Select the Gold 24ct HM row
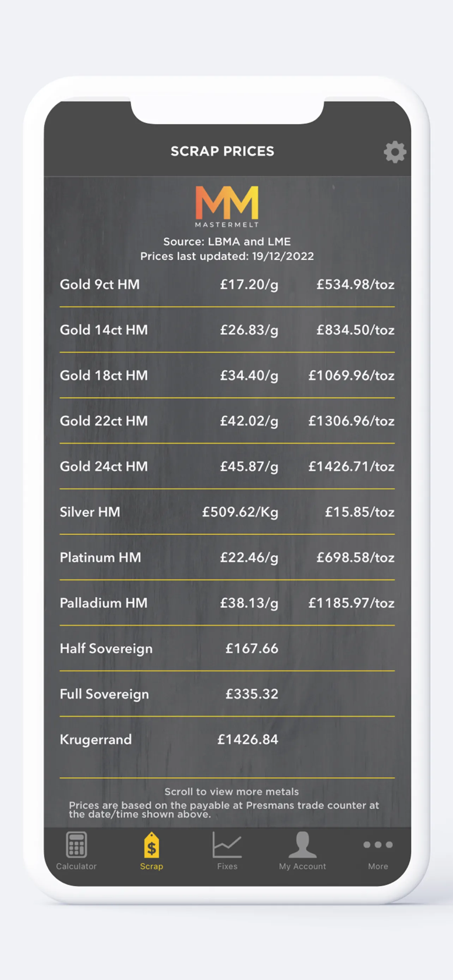Screen dimensions: 453x980 coord(227,466)
